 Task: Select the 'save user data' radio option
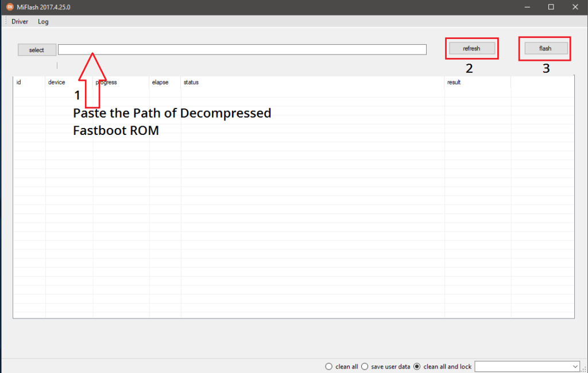(365, 366)
